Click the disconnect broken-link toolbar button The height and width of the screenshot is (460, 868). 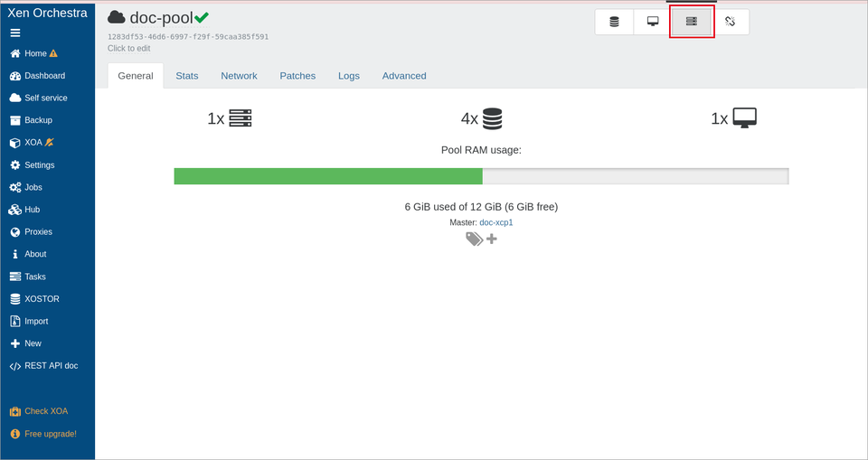pyautogui.click(x=731, y=22)
